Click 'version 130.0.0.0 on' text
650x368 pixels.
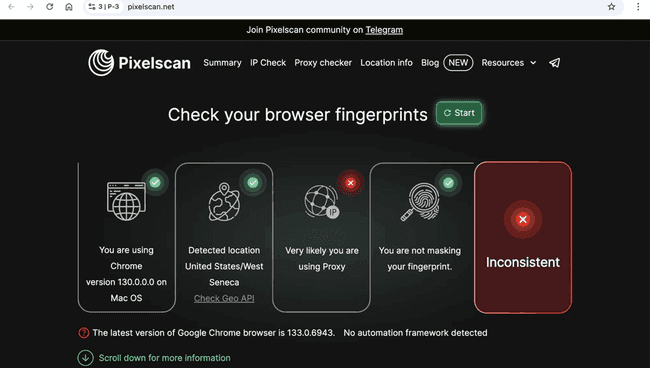pyautogui.click(x=126, y=282)
